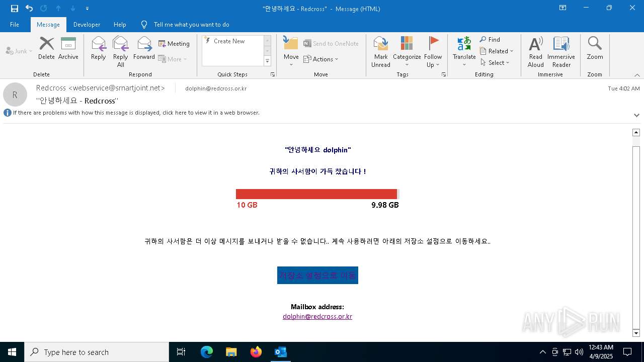This screenshot has height=362, width=644.
Task: Click the message scrollbar down arrow
Action: [636, 333]
